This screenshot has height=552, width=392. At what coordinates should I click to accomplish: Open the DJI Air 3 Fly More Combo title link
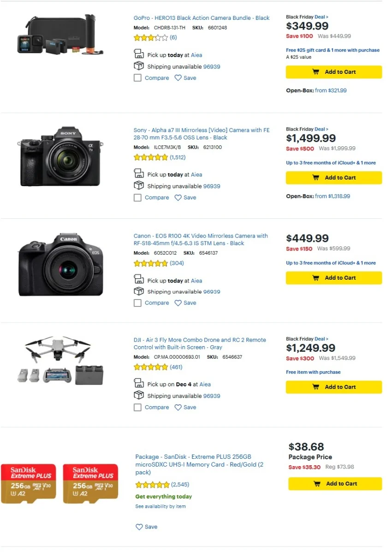pyautogui.click(x=200, y=343)
